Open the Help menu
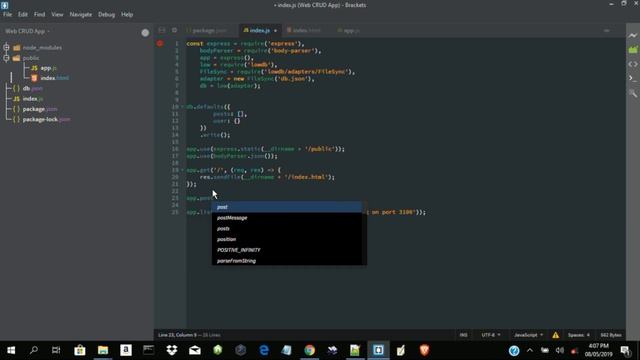The width and height of the screenshot is (640, 360). 127,14
